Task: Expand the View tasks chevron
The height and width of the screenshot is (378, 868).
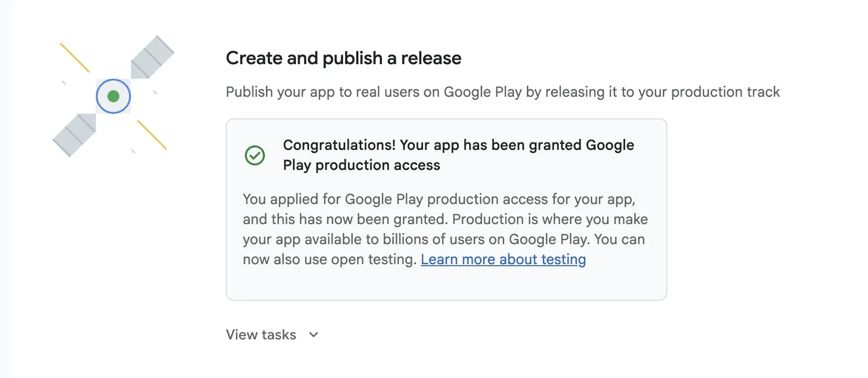Action: point(314,335)
